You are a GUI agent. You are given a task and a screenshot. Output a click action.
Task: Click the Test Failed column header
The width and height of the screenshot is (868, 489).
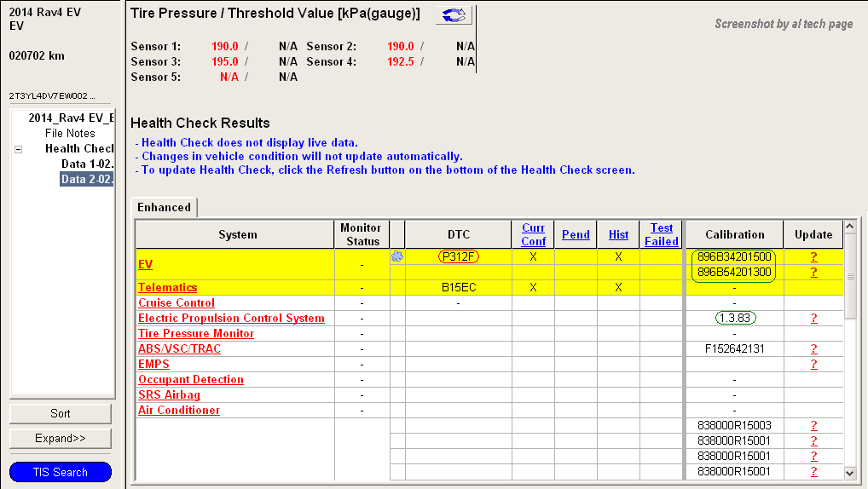pos(661,234)
